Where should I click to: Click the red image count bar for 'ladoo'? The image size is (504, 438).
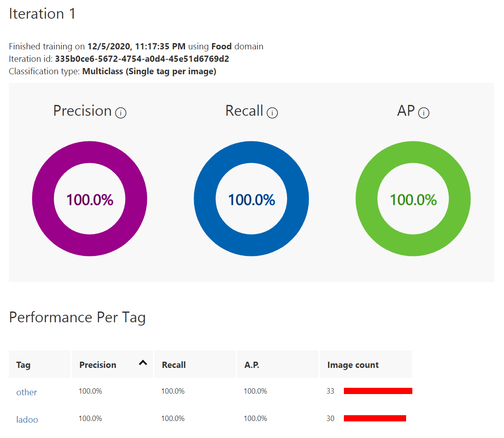pyautogui.click(x=375, y=418)
